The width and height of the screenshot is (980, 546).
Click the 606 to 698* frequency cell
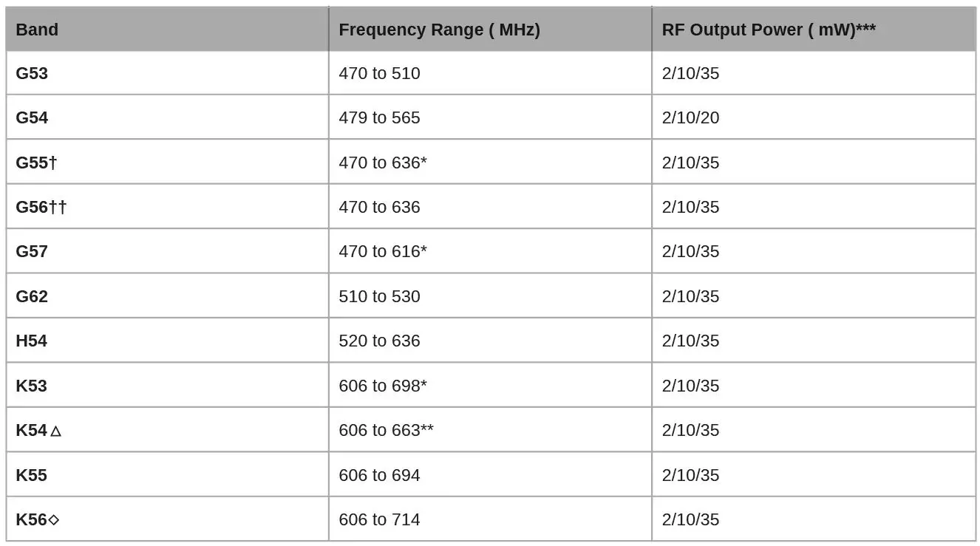(x=383, y=386)
